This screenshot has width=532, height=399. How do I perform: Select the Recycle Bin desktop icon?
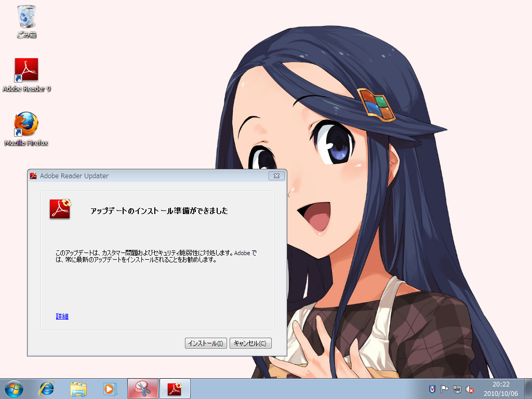pyautogui.click(x=26, y=21)
